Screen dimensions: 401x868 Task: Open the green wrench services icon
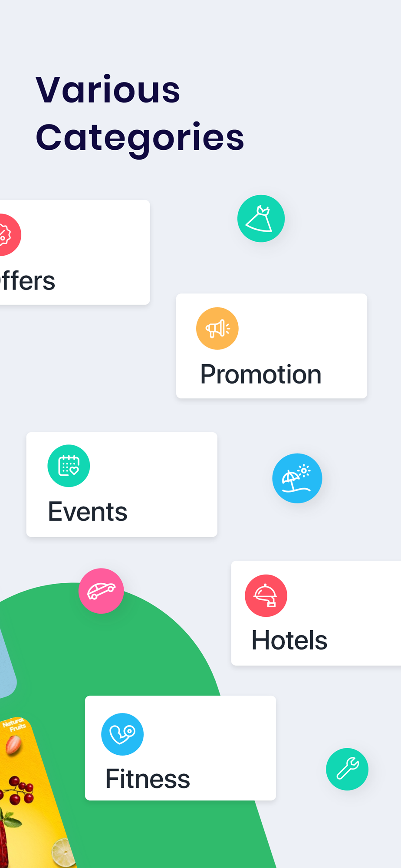[347, 769]
